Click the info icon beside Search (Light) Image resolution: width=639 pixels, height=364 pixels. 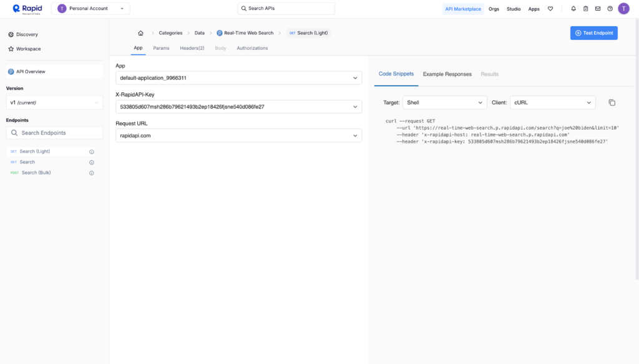click(92, 152)
